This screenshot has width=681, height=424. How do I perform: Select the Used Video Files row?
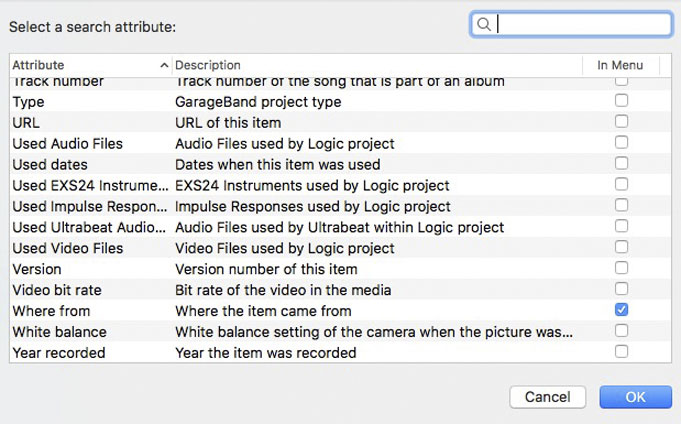click(x=340, y=248)
